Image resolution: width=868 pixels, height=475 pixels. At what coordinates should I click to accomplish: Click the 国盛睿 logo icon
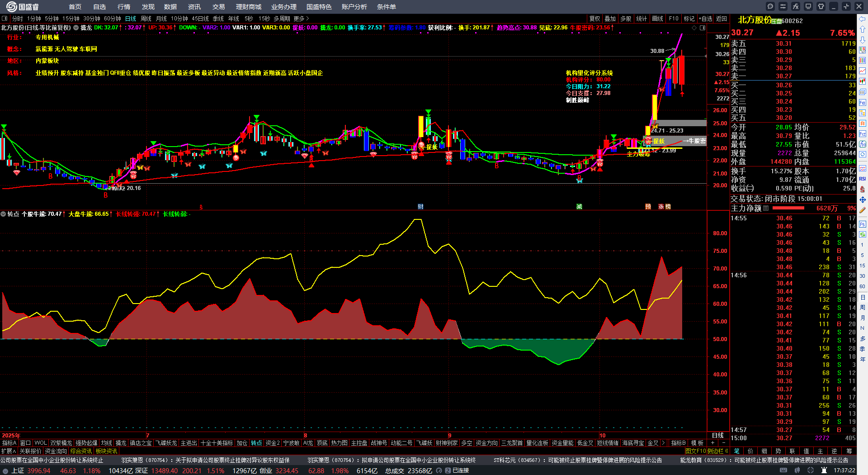tap(11, 6)
